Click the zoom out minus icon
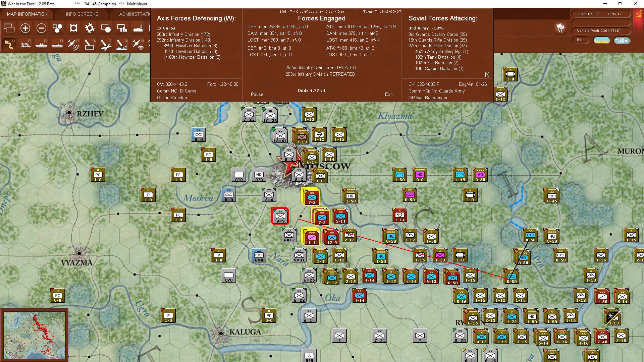644x362 pixels. 41,28
